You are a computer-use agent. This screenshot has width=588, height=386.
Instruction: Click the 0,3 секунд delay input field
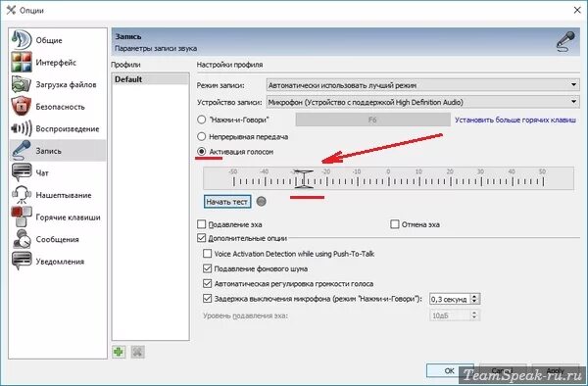[450, 299]
